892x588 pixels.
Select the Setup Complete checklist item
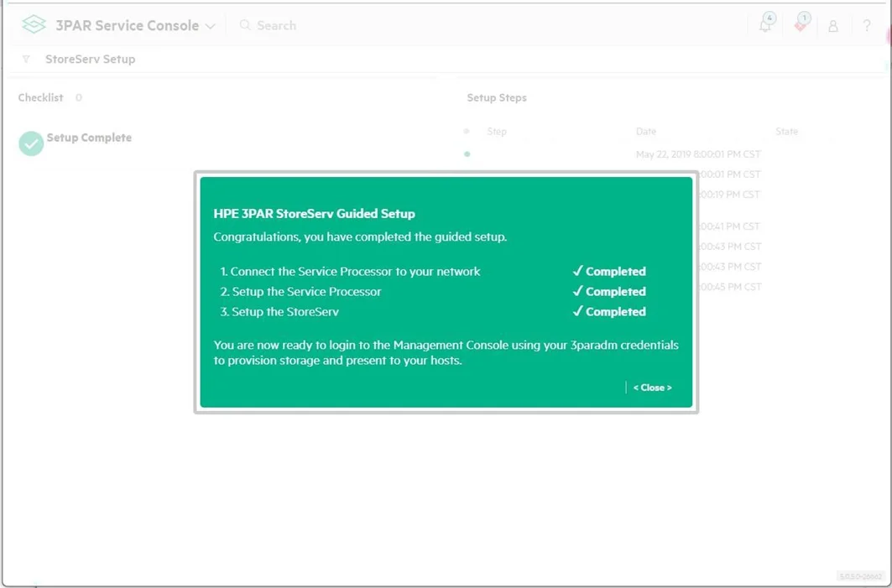89,138
